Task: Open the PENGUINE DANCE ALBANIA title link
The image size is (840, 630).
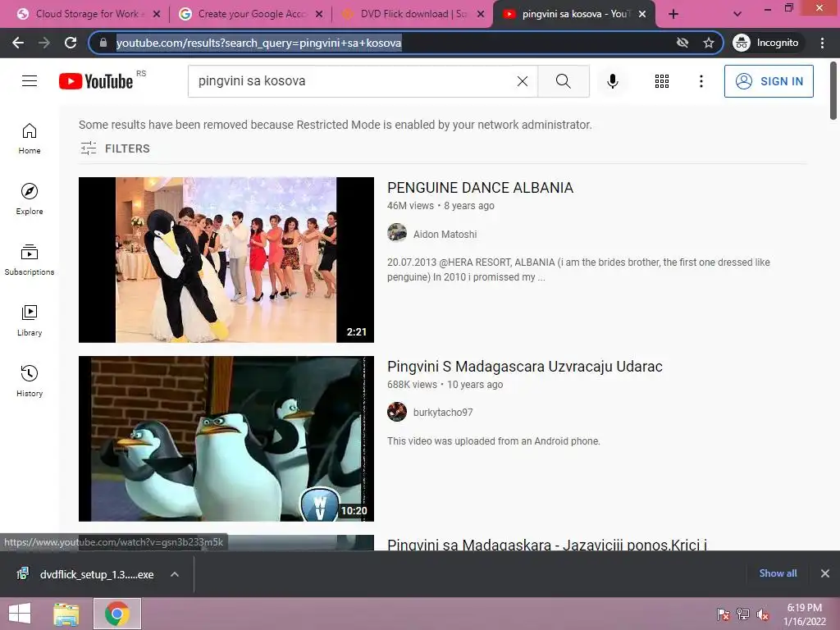Action: point(480,188)
